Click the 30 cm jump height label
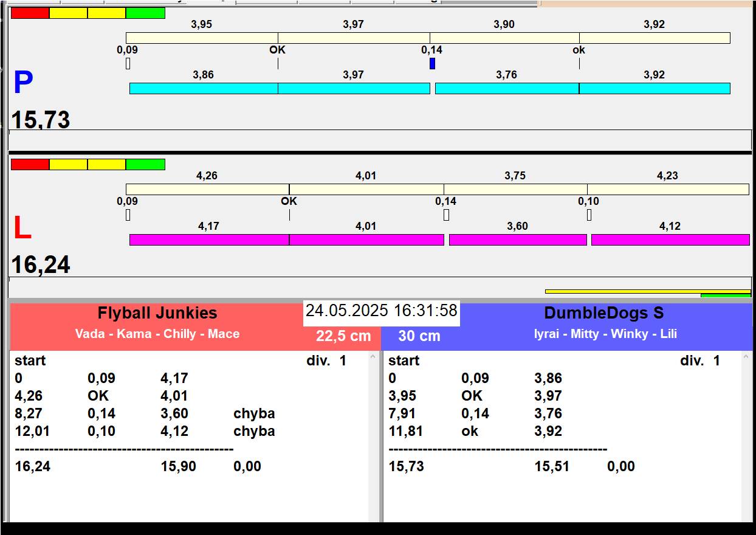This screenshot has height=535, width=756. pos(419,336)
